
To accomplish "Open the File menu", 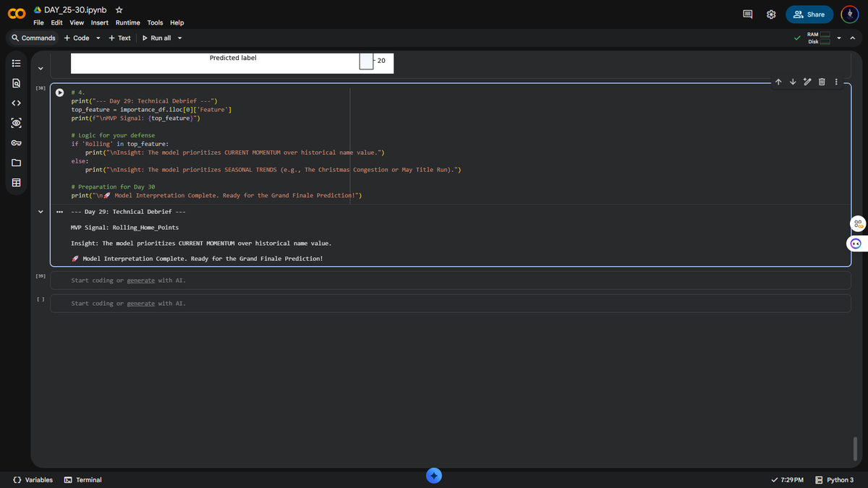I will [39, 22].
